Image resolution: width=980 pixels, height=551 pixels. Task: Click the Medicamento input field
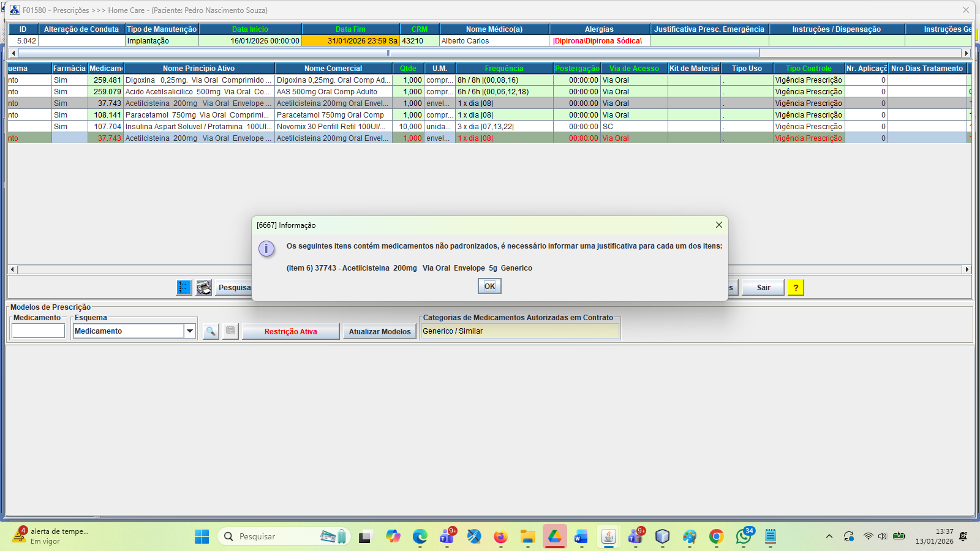[38, 331]
